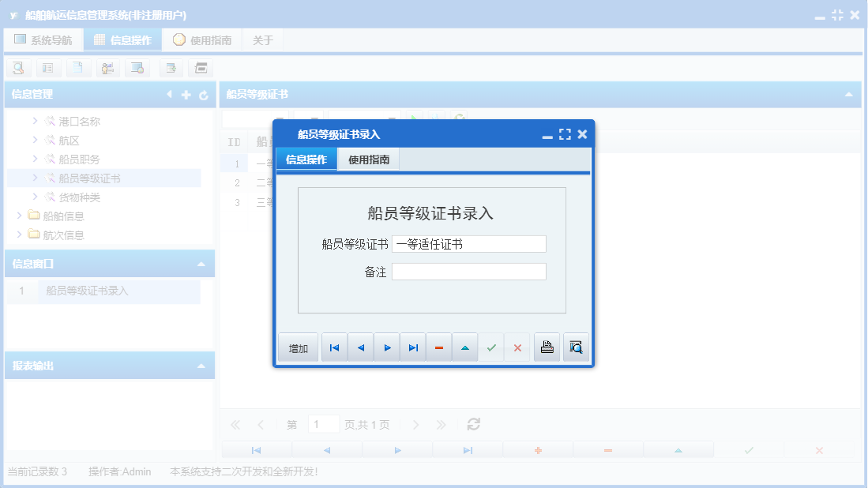868x488 pixels.
Task: Cancel edits with the red X mark button
Action: [x=517, y=347]
